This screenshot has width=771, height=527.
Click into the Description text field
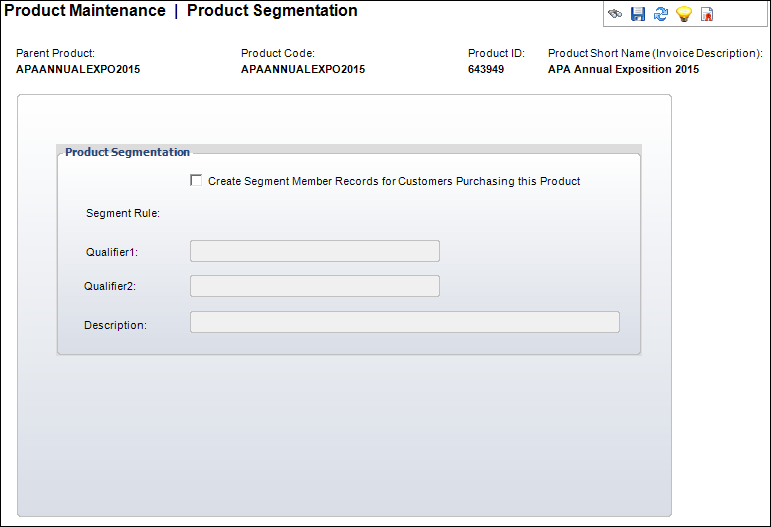point(405,322)
